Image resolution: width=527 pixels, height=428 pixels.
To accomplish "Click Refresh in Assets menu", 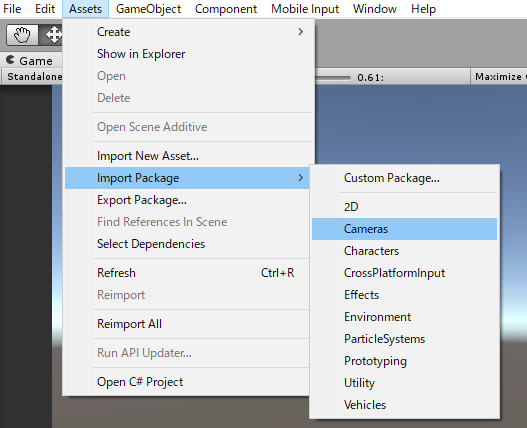I will 187,273.
